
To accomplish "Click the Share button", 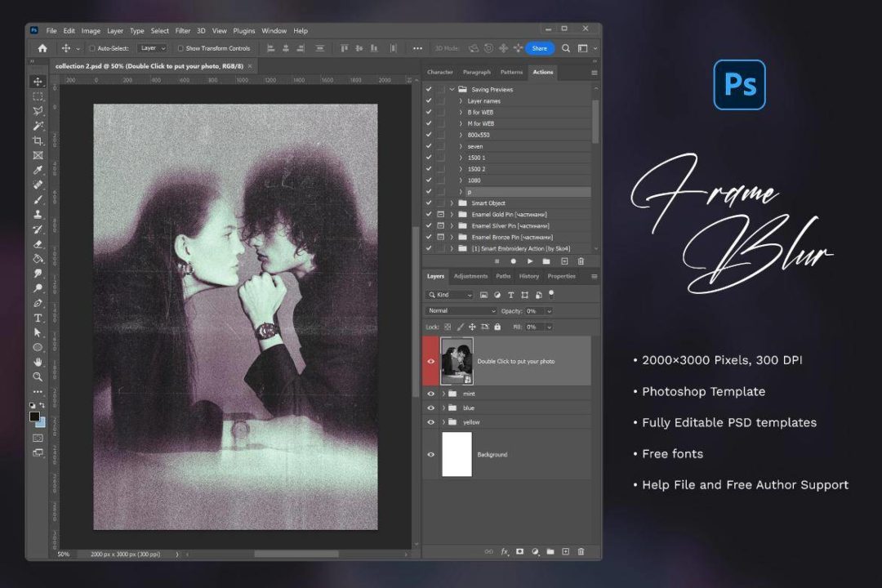I will click(x=540, y=48).
